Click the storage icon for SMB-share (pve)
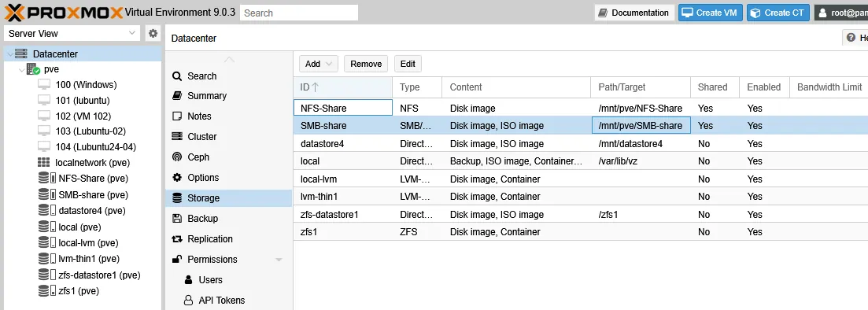The width and height of the screenshot is (868, 310). [46, 194]
